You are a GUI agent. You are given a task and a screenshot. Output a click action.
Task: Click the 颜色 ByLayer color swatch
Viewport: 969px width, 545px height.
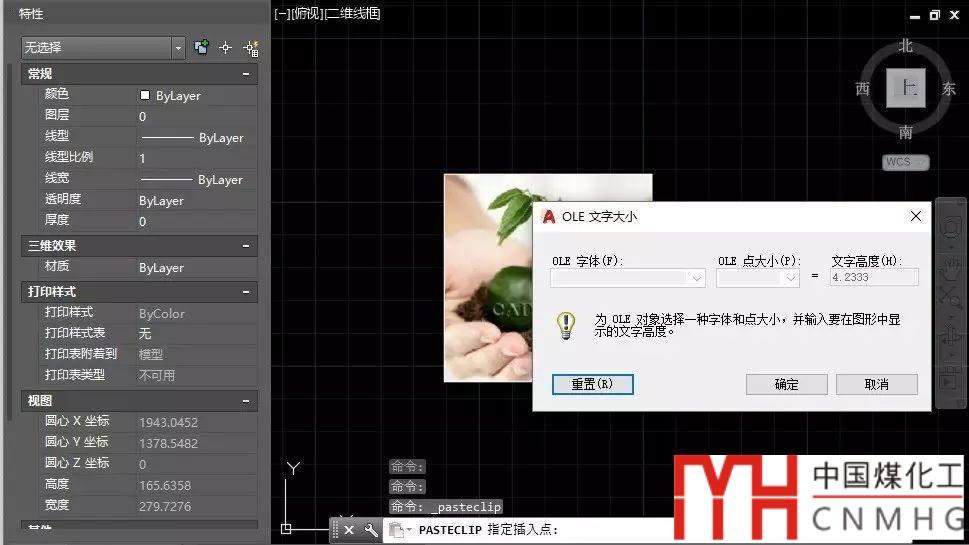146,96
